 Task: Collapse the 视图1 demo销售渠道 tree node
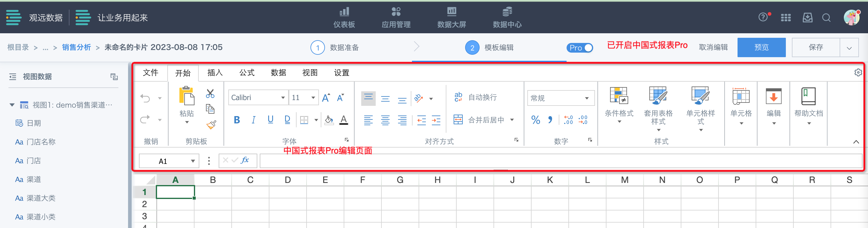[12, 105]
